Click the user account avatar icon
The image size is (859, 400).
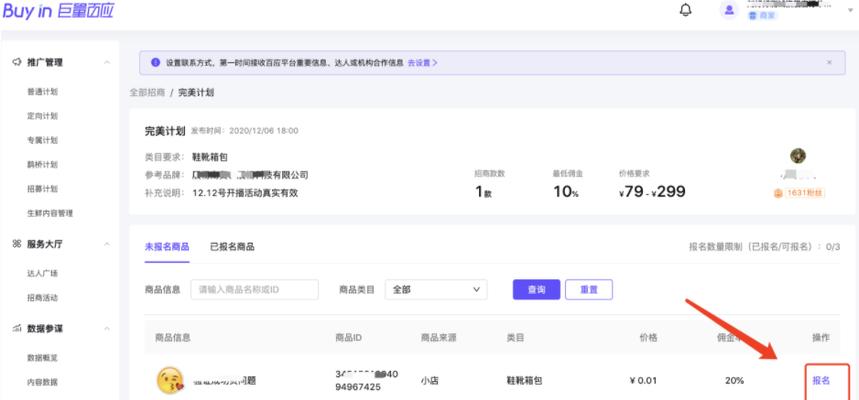pyautogui.click(x=729, y=10)
